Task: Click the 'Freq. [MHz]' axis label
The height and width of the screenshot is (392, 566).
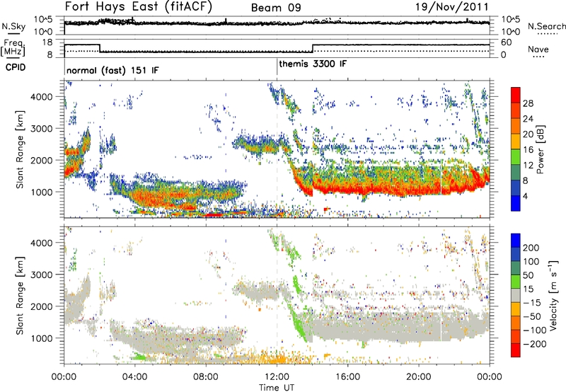Action: (13, 48)
